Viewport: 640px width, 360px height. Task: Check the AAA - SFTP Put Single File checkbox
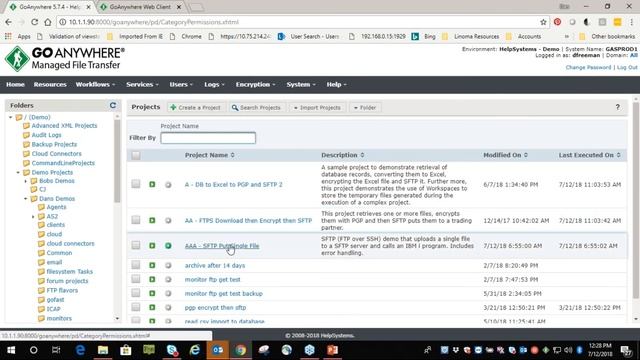point(136,245)
